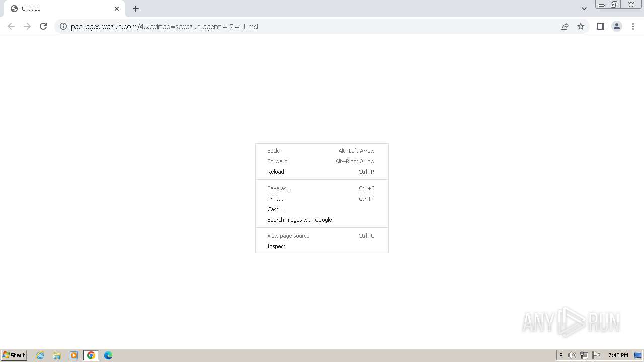
Task: Choose Cast... in context menu
Action: point(322,209)
